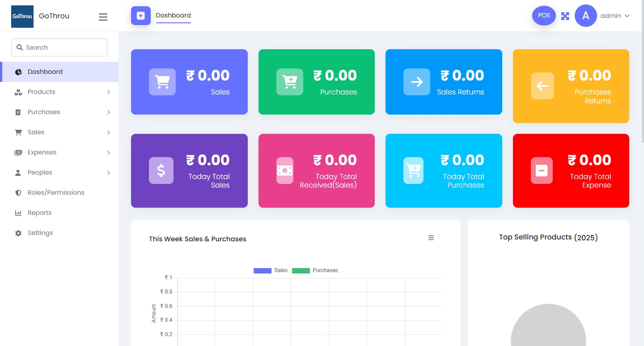Click the sidebar Search input field

click(x=63, y=47)
